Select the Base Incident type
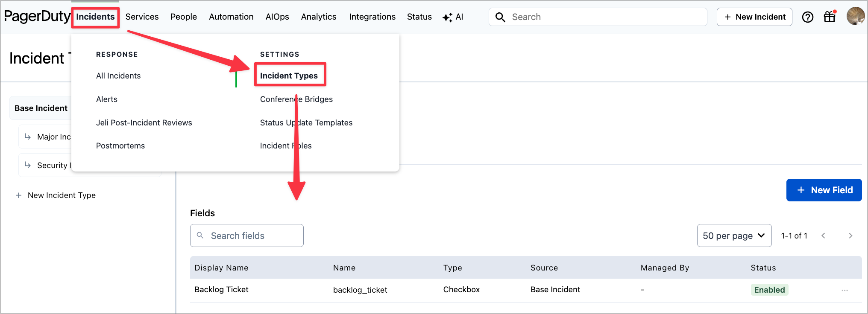Viewport: 868px width, 314px height. click(41, 108)
